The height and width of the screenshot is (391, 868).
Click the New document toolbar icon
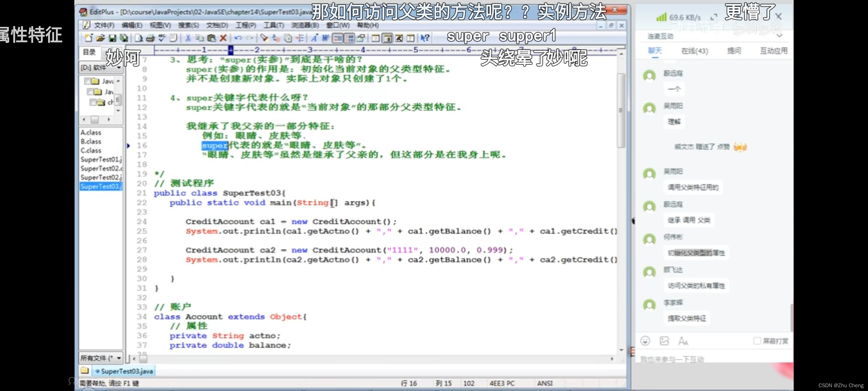[89, 38]
